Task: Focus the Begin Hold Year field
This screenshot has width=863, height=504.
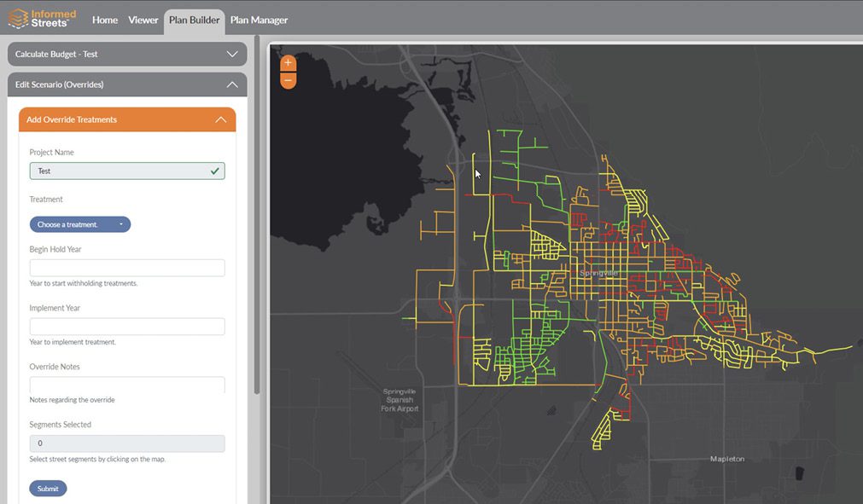Action: pyautogui.click(x=127, y=268)
